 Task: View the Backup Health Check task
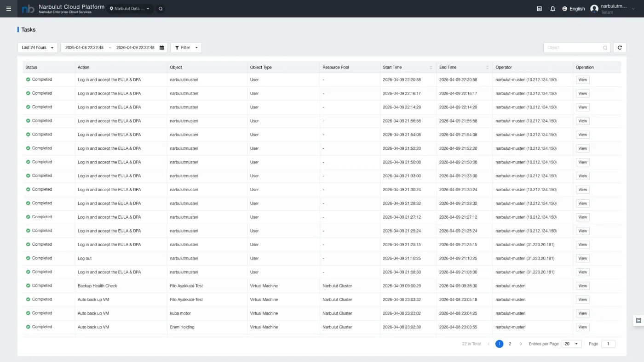(583, 286)
